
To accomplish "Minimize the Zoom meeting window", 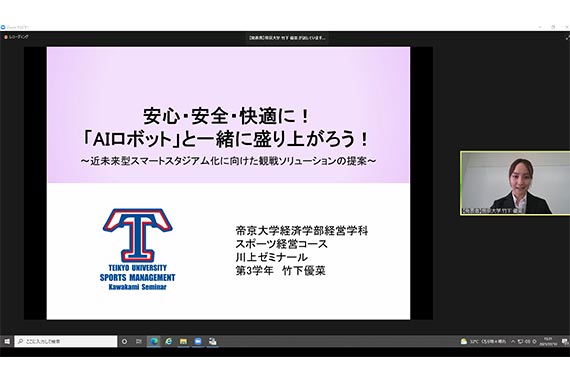I will (x=540, y=27).
